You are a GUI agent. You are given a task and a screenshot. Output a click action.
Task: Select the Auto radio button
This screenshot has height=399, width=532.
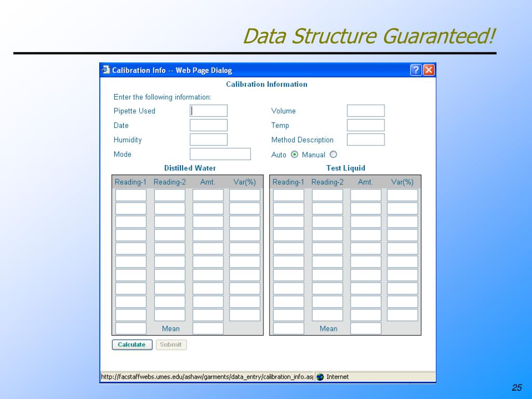[x=295, y=154]
